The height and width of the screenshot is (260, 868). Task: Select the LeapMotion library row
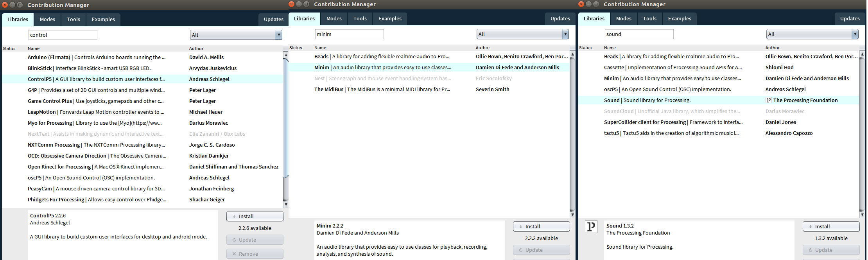142,112
